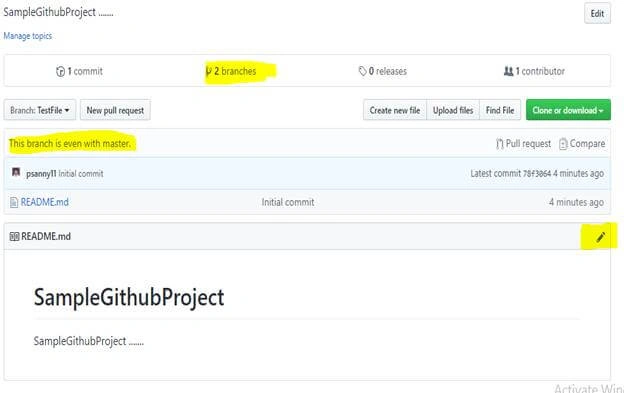The image size is (624, 393).
Task: Click the New pull request button
Action: click(x=115, y=110)
